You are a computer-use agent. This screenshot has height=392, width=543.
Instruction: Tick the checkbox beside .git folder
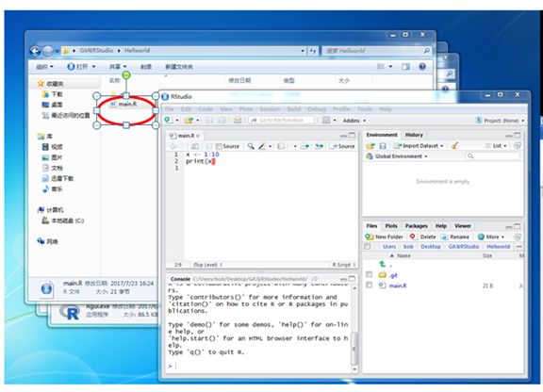(x=369, y=274)
